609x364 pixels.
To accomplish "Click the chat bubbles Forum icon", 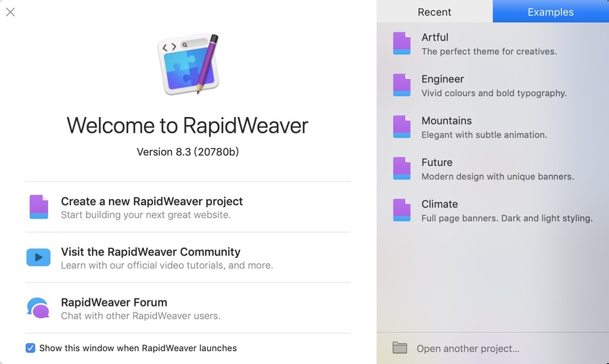I will click(x=39, y=308).
